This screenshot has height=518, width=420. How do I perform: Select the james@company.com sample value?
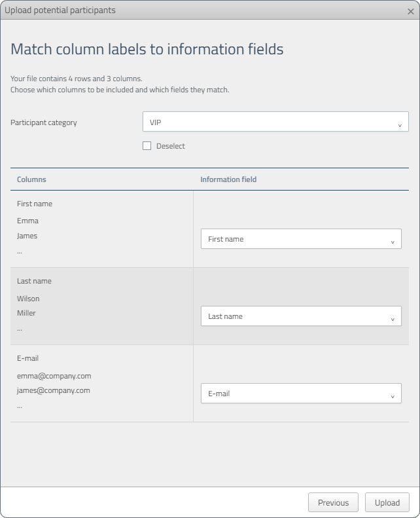tap(54, 390)
